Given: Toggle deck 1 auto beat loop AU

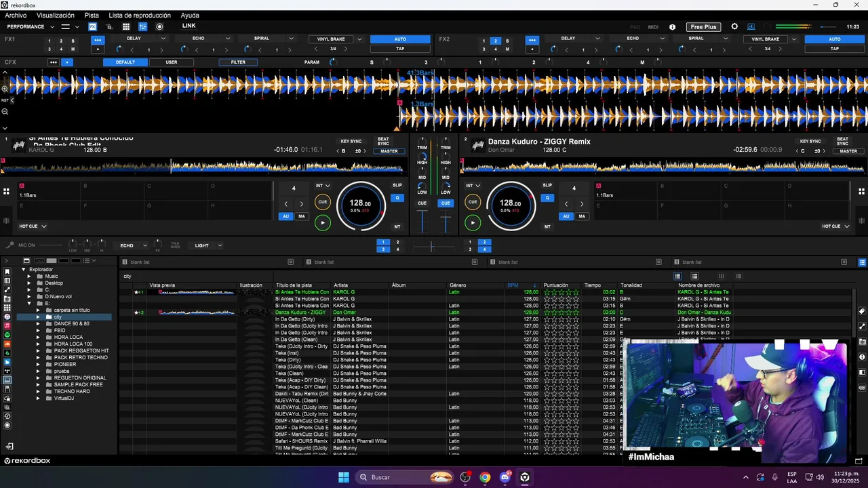Looking at the screenshot, I should tap(286, 216).
